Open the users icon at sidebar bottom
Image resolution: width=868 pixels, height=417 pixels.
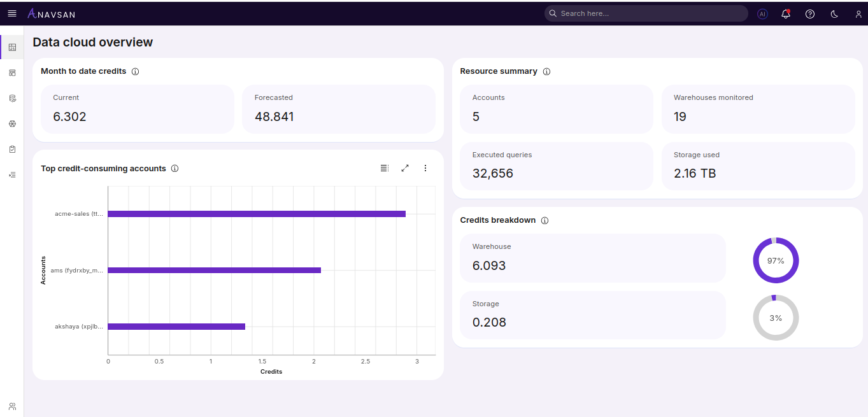pos(12,406)
